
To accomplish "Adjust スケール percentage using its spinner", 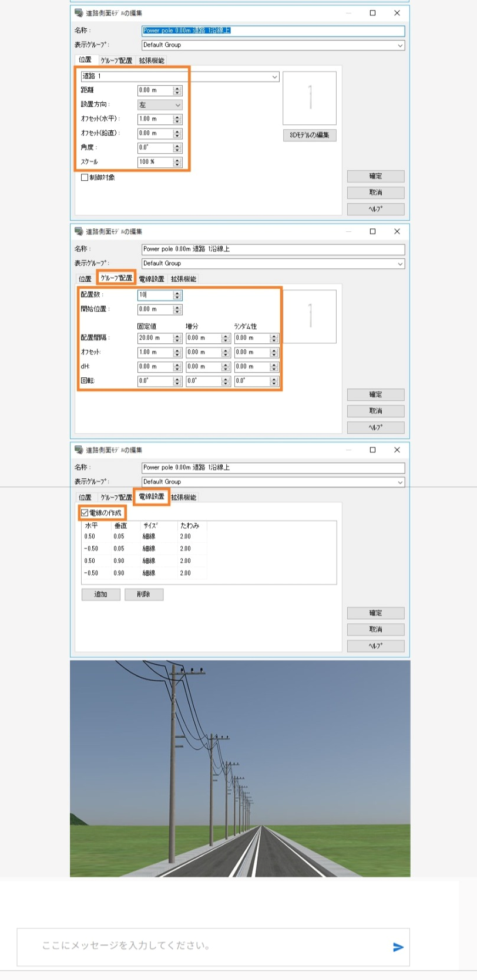I will (x=177, y=163).
